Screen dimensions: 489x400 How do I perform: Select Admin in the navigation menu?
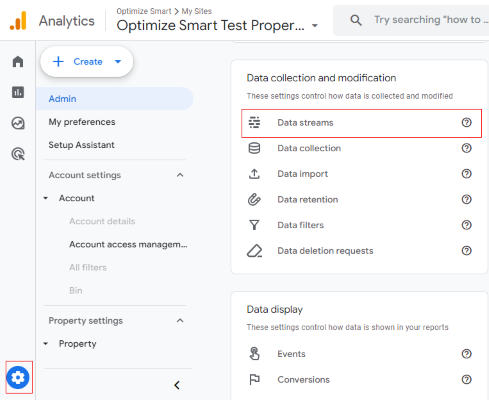(114, 99)
